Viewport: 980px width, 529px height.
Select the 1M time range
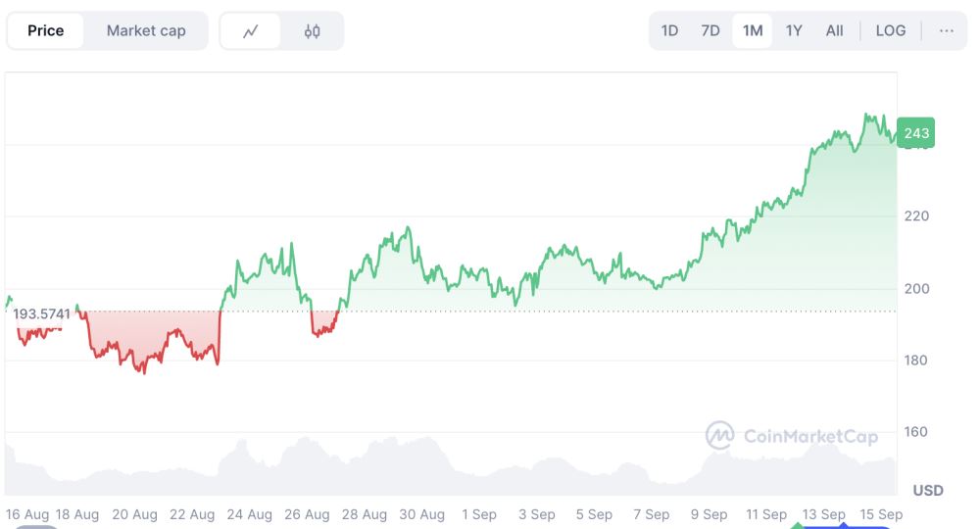tap(753, 30)
